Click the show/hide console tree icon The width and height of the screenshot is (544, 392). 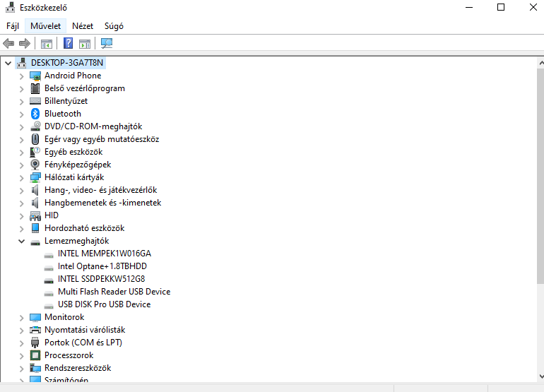(47, 44)
